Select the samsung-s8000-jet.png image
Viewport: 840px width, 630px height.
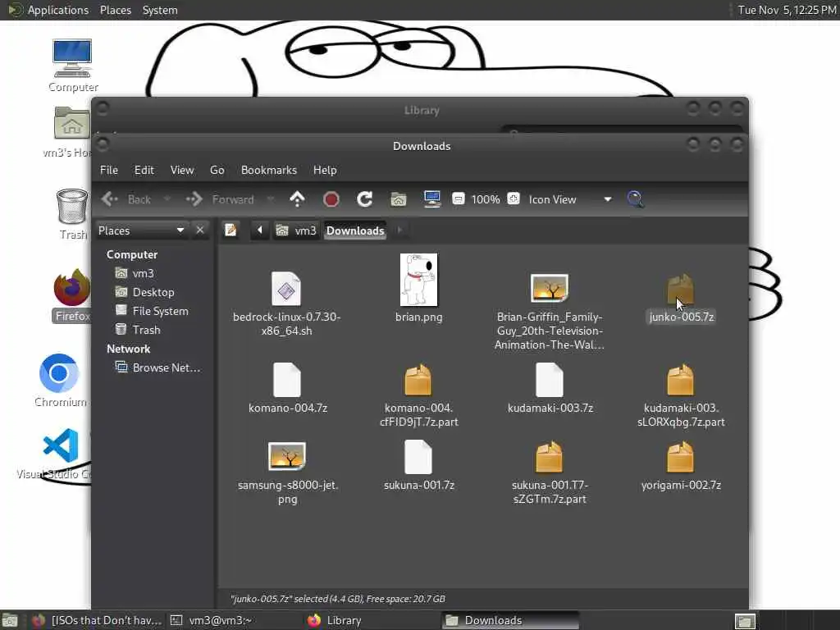pos(288,473)
